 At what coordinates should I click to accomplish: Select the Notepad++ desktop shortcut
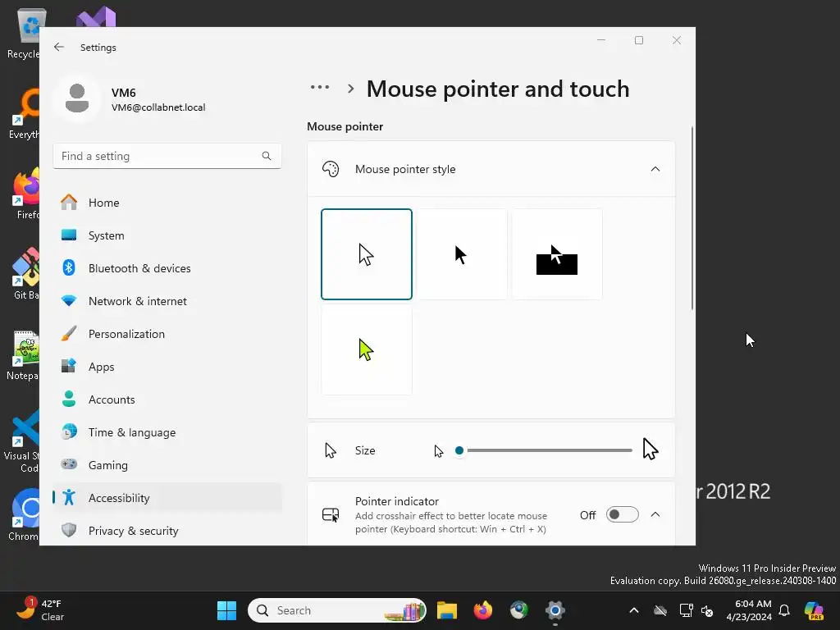23,354
